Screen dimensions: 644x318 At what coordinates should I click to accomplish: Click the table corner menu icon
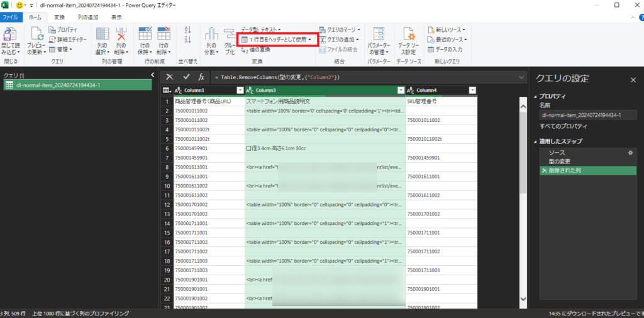[x=166, y=90]
